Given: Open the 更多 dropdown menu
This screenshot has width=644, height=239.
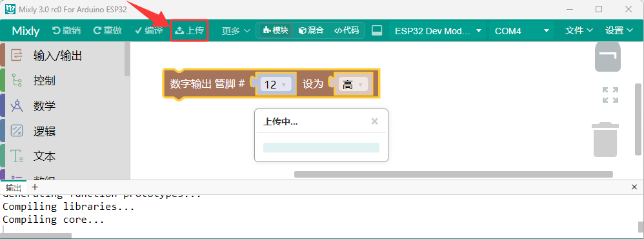Looking at the screenshot, I should (x=236, y=31).
